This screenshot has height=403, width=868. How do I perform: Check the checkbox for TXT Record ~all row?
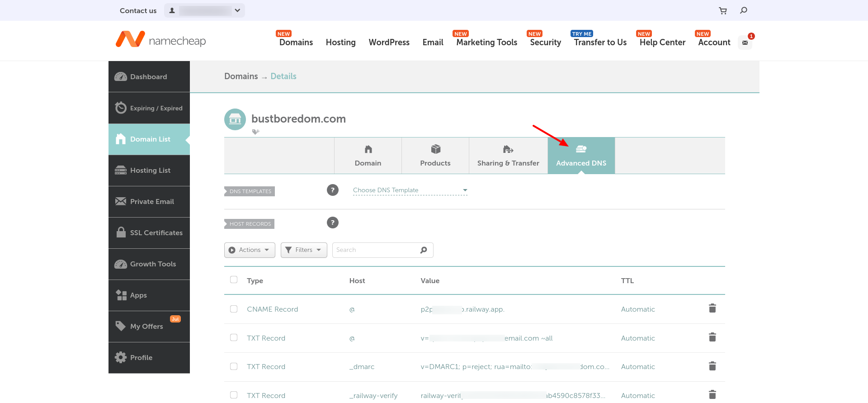click(234, 337)
